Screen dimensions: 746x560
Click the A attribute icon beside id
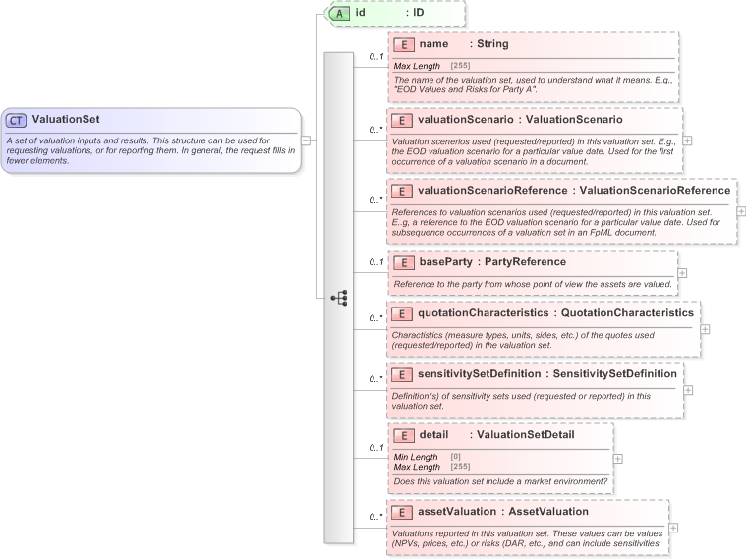point(340,14)
